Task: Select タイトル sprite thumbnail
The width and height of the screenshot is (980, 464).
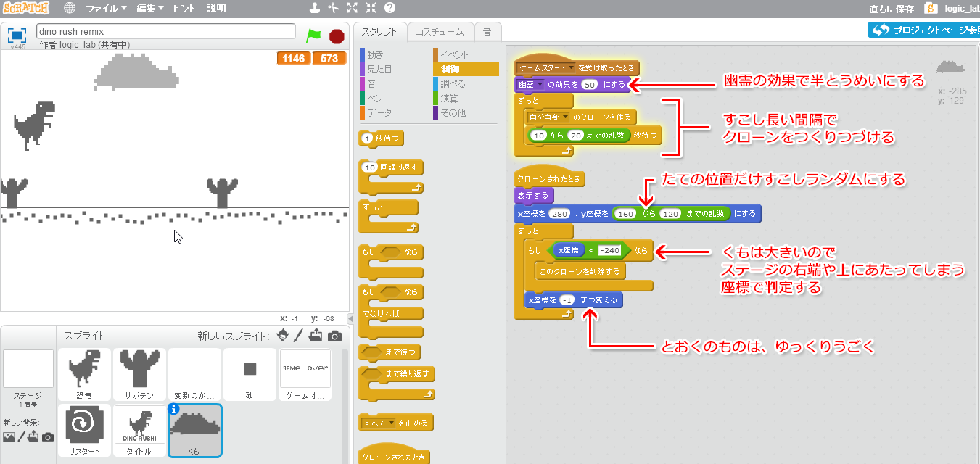Action: [140, 430]
